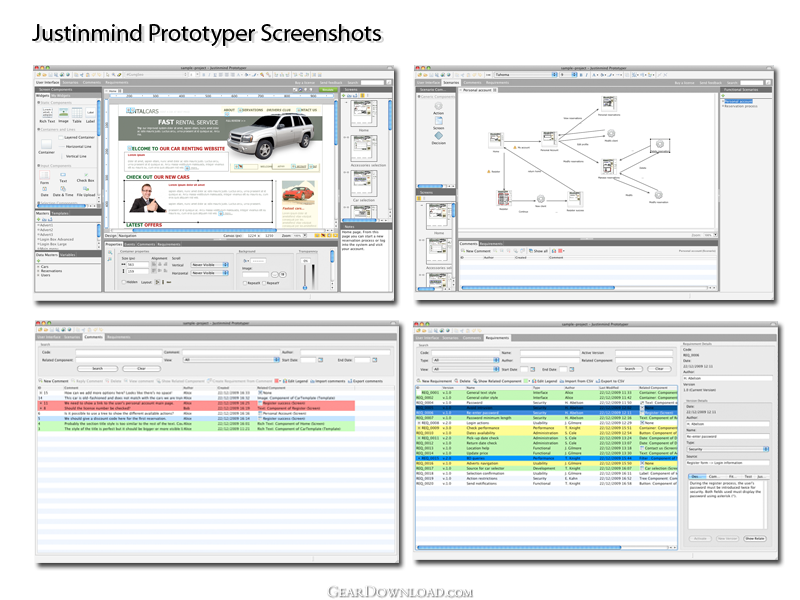Click Buy a license in scenarios window
The height and width of the screenshot is (600, 800).
685,82
